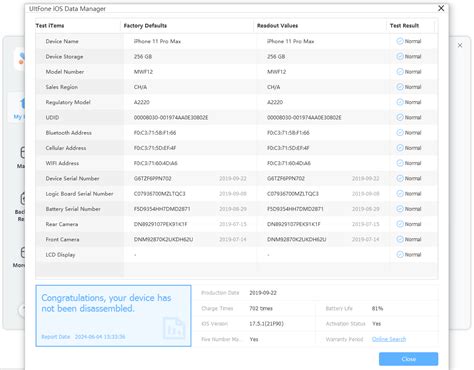This screenshot has height=370, width=474.
Task: Select the Battery Serial Number row label
Action: pyautogui.click(x=73, y=209)
